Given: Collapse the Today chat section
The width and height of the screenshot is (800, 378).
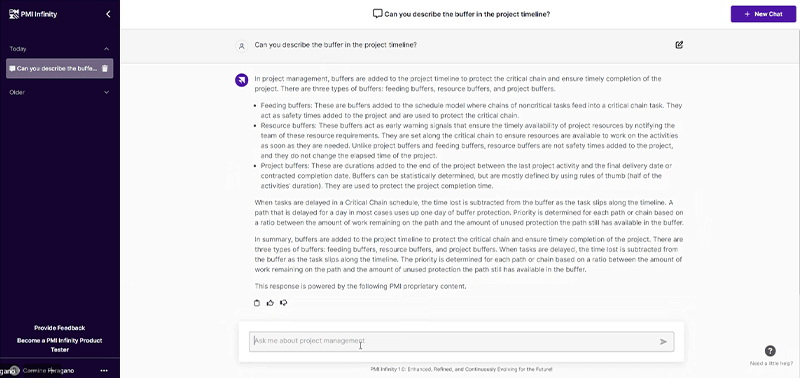Looking at the screenshot, I should pyautogui.click(x=107, y=49).
